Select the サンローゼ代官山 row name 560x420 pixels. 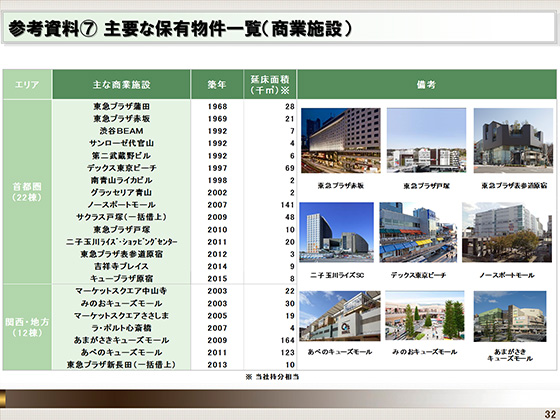coord(121,143)
